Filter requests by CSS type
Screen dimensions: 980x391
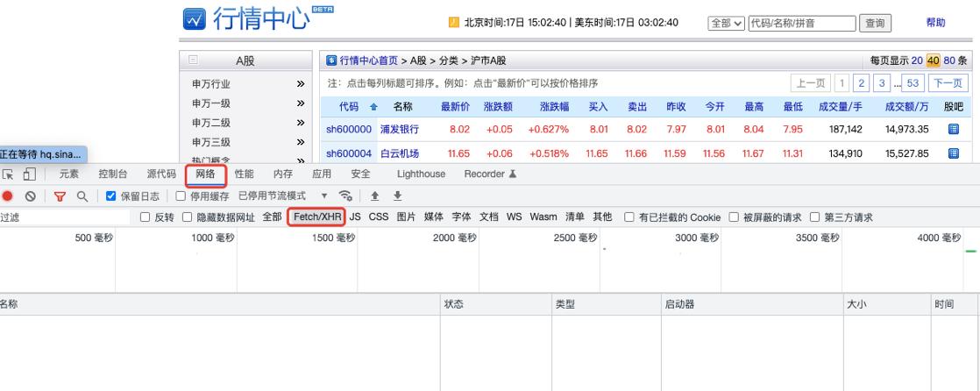pos(379,217)
